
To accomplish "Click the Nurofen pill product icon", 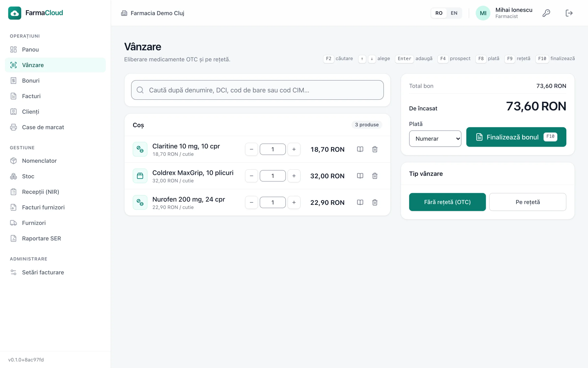I will pyautogui.click(x=140, y=202).
